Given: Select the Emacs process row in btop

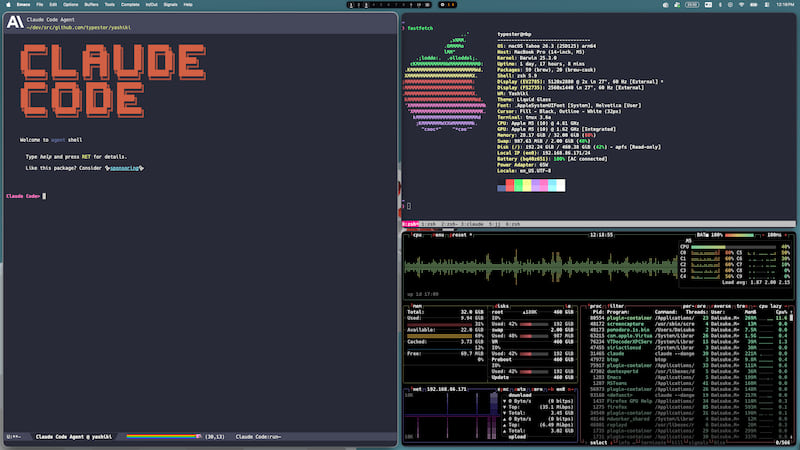Looking at the screenshot, I should [x=688, y=378].
